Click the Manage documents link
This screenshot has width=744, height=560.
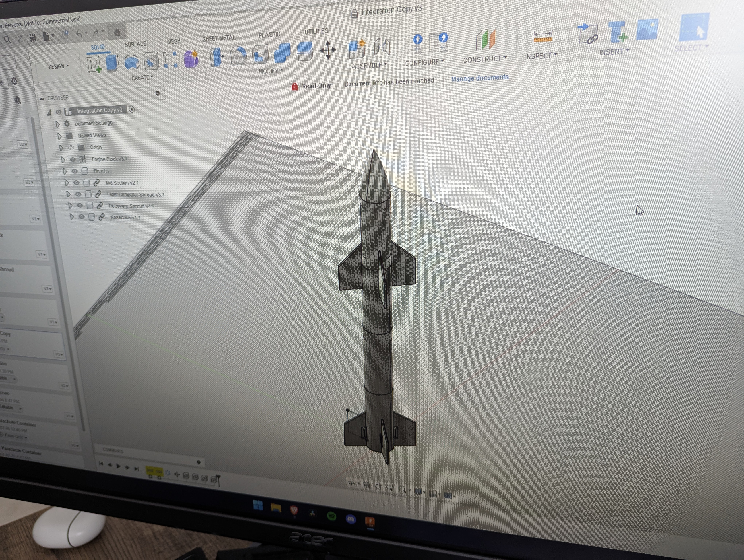click(480, 78)
